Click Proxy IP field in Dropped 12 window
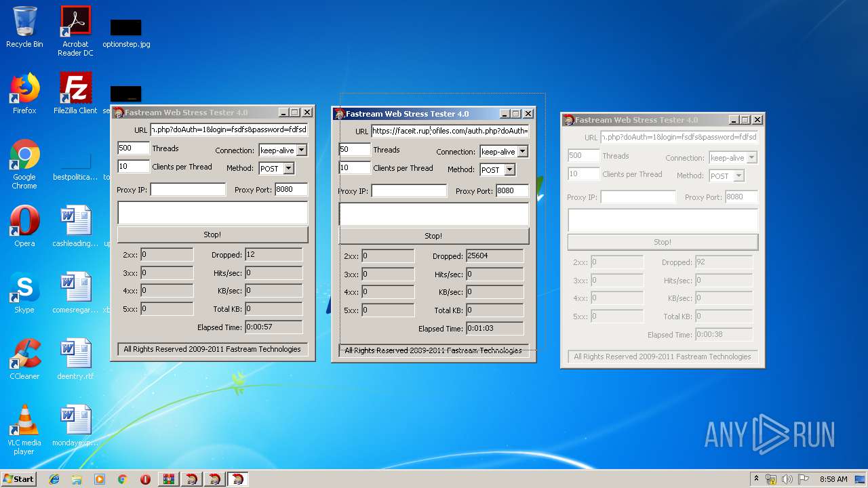This screenshot has width=868, height=488. point(188,190)
